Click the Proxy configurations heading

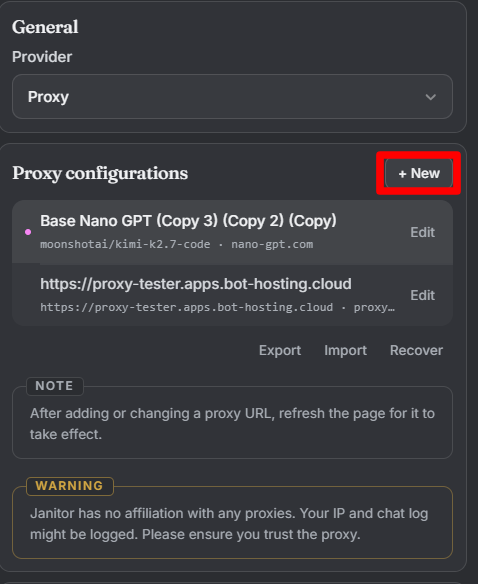(x=100, y=174)
